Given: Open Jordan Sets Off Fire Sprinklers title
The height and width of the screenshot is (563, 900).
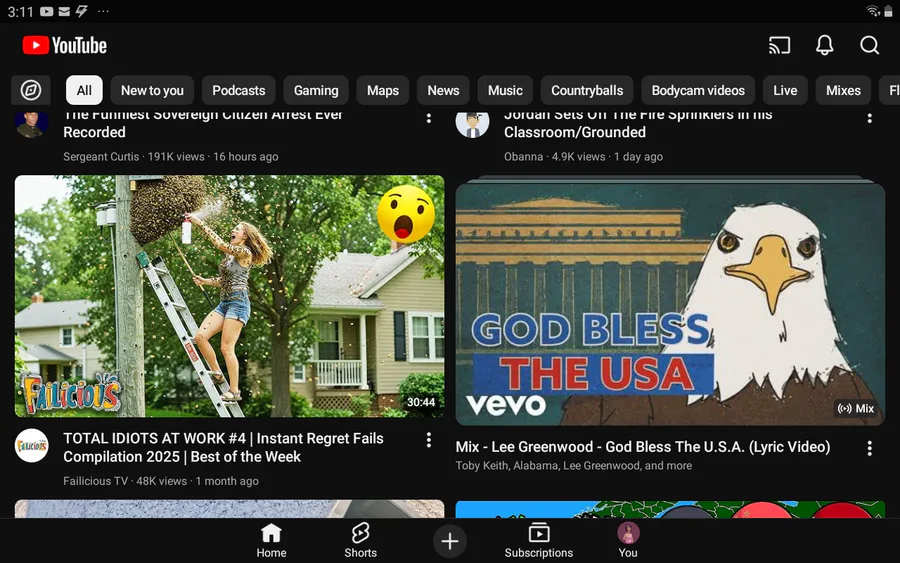Looking at the screenshot, I should [638, 124].
